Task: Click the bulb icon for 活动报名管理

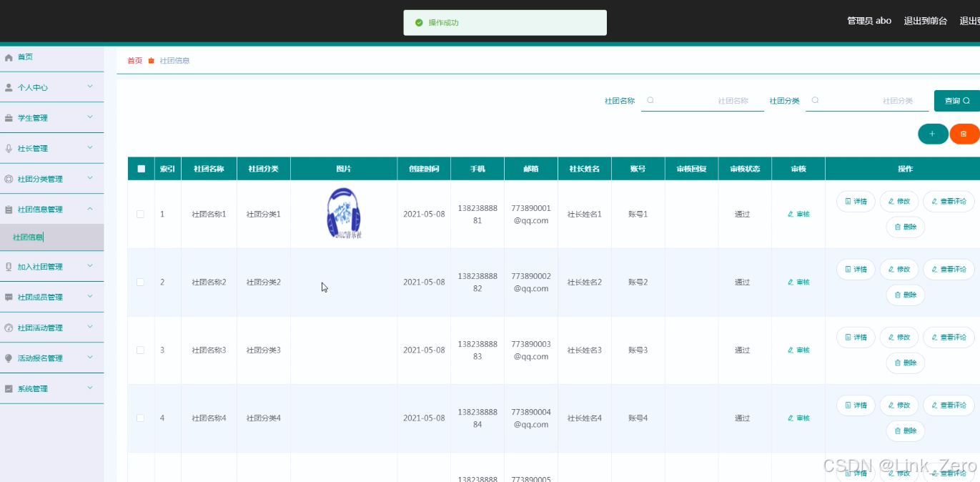Action: click(9, 358)
